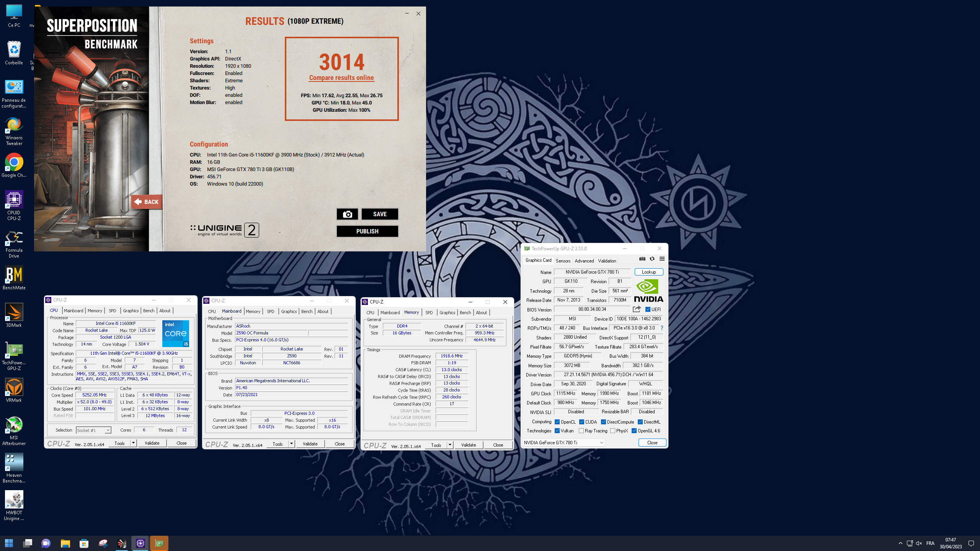Open MSI Afterburner desktop shortcut

(14, 431)
